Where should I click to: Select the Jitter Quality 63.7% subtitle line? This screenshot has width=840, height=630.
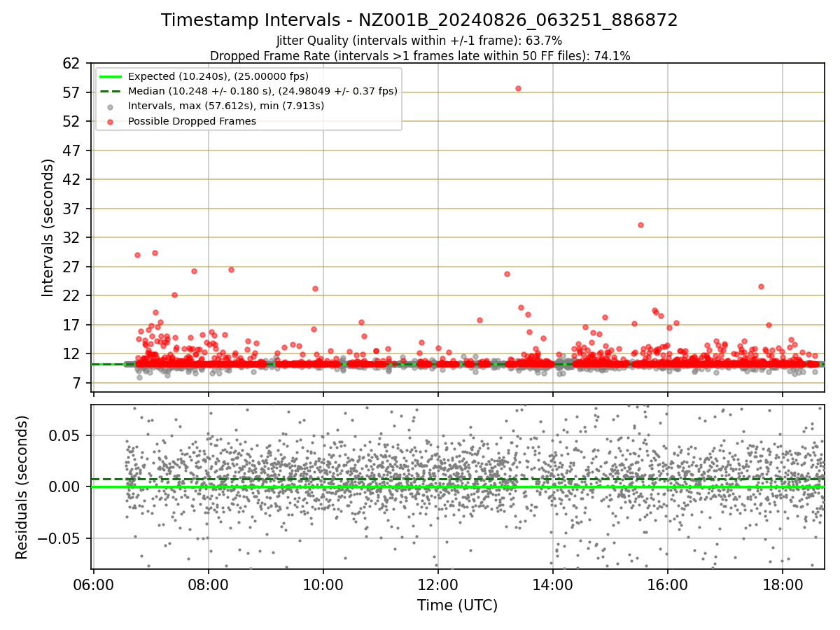click(x=419, y=41)
